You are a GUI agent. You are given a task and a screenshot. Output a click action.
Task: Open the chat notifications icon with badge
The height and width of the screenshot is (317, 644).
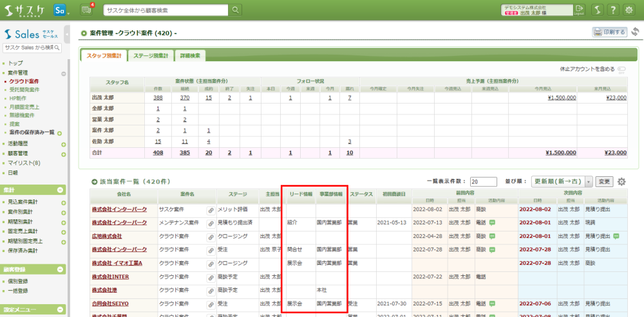pyautogui.click(x=87, y=10)
